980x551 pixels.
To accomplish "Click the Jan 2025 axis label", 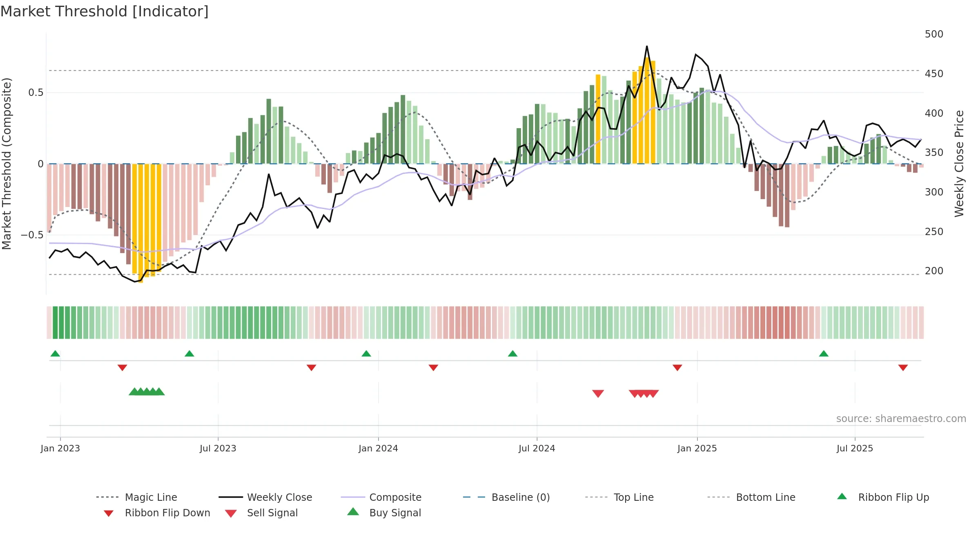I will 697,448.
